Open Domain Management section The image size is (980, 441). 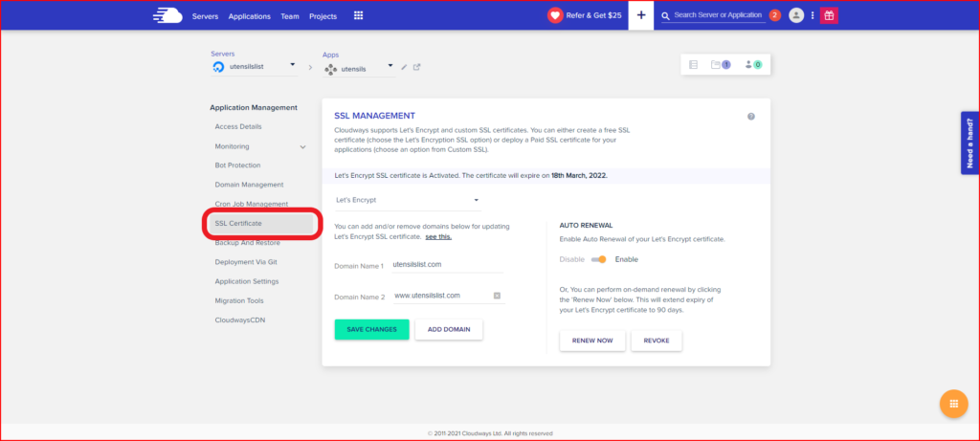[250, 185]
